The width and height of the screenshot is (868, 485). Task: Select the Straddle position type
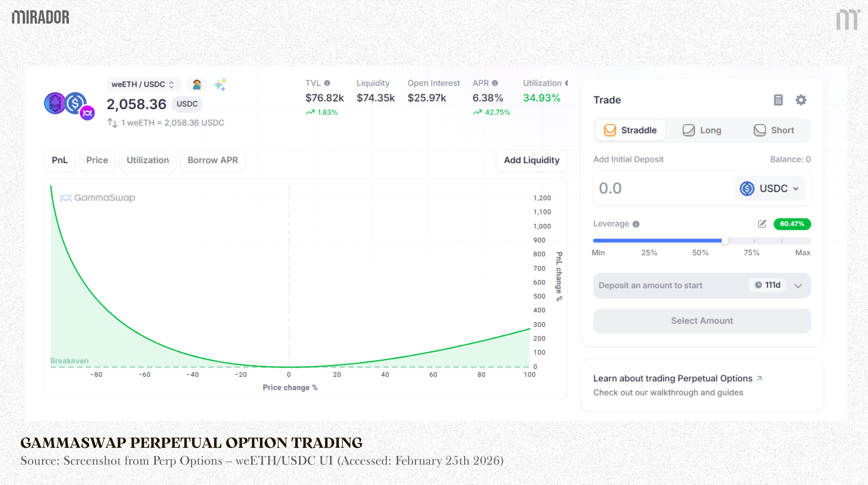pos(630,130)
